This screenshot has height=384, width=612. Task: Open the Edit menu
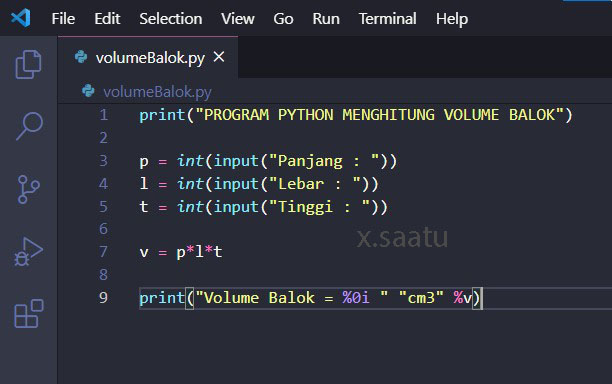107,19
